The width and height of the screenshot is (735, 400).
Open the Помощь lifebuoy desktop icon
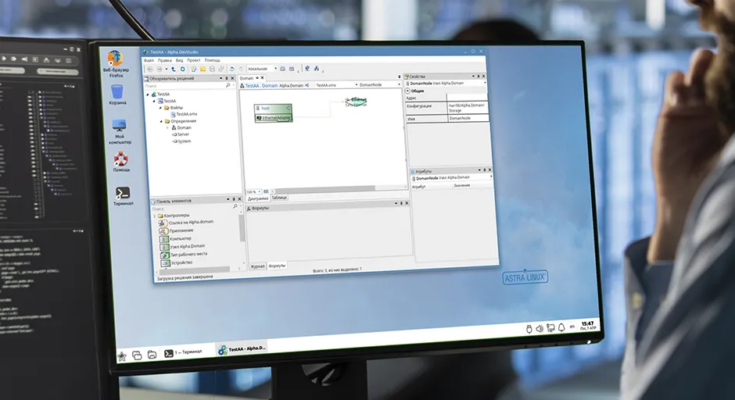(x=121, y=159)
